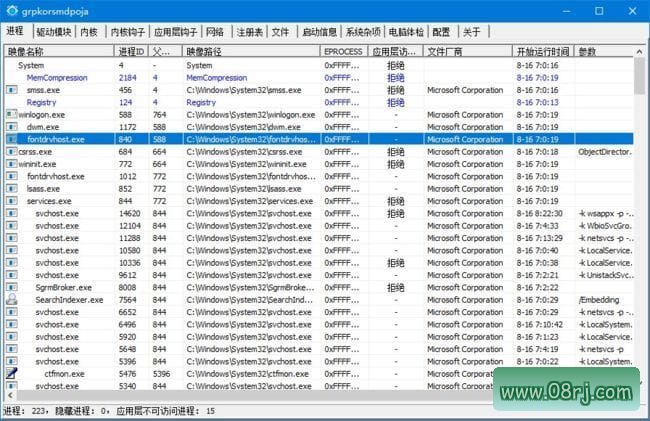Select the SearchIndexer.exe row name

(x=69, y=300)
